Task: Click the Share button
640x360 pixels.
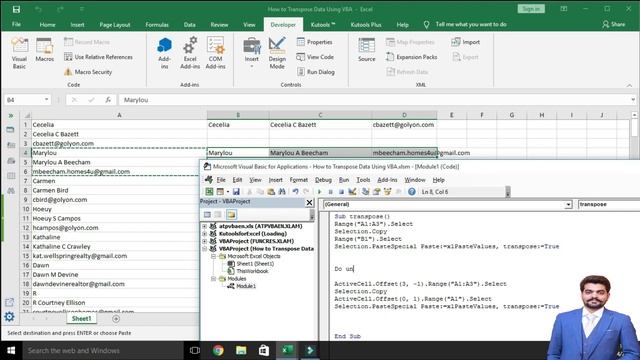Action: [613, 24]
